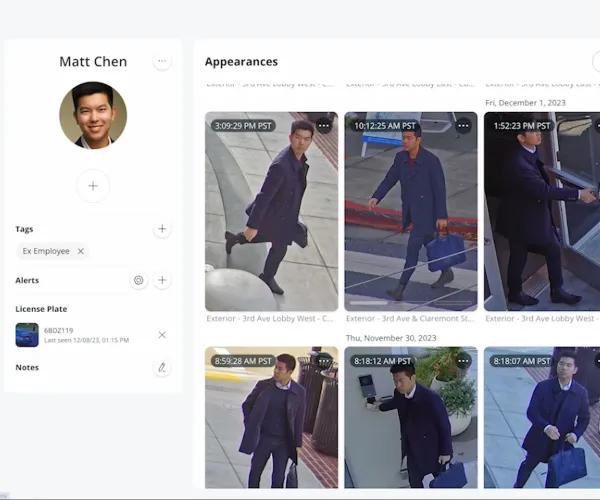This screenshot has height=500, width=600.
Task: Open options for 8:59:28 AM appearance
Action: (324, 361)
